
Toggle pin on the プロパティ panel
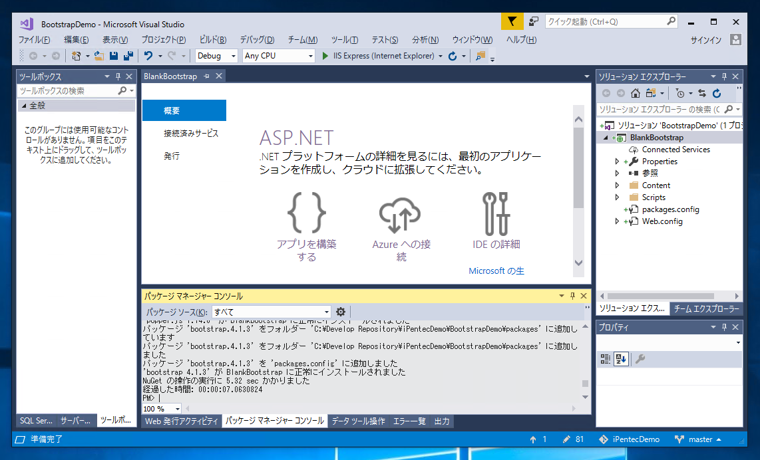click(724, 327)
